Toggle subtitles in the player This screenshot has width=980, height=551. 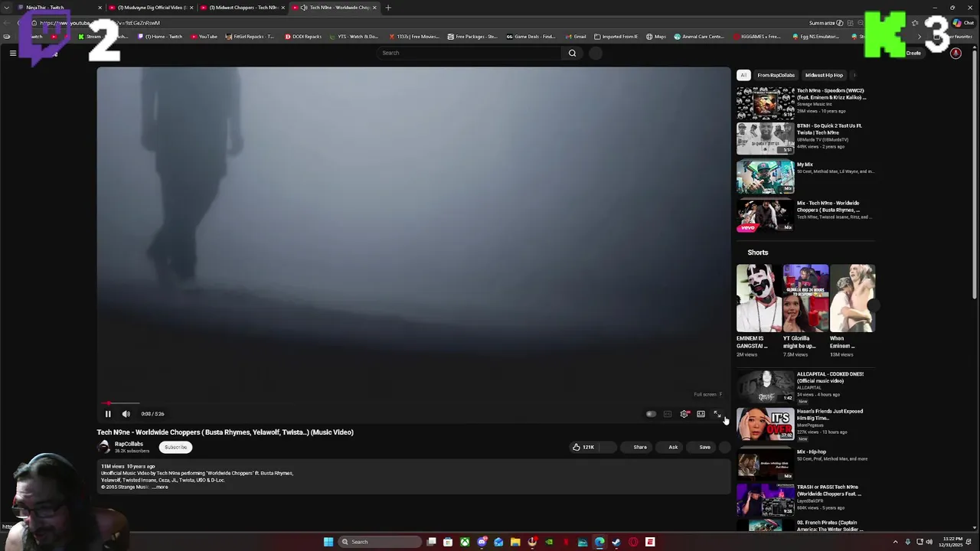click(x=668, y=414)
